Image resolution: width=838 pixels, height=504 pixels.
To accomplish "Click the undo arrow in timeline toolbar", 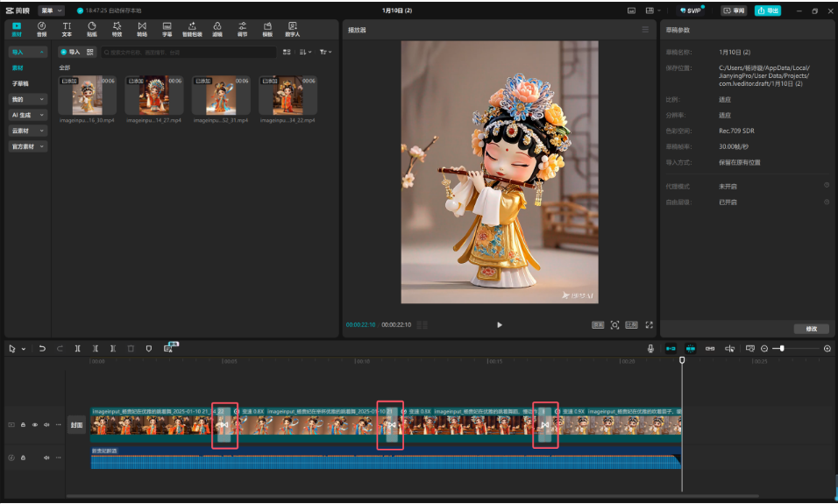I will tap(42, 349).
